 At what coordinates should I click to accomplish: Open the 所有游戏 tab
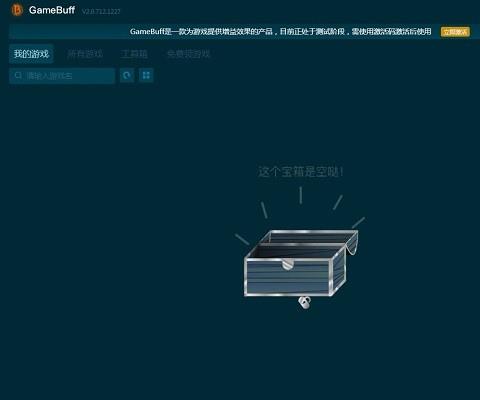pos(85,54)
